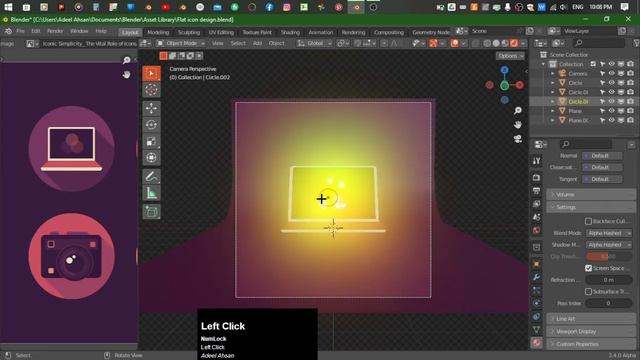Switch to the Shading workspace tab
Viewport: 640px width, 360px height.
[290, 32]
